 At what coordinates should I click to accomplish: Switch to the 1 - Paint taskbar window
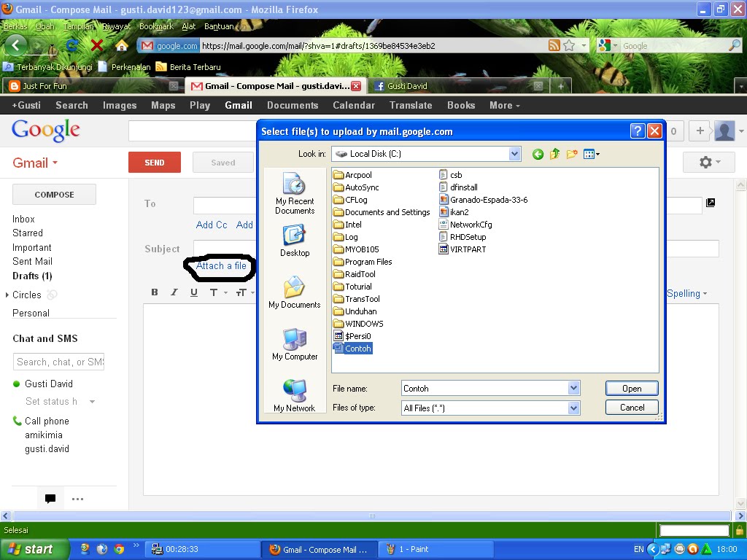436,549
